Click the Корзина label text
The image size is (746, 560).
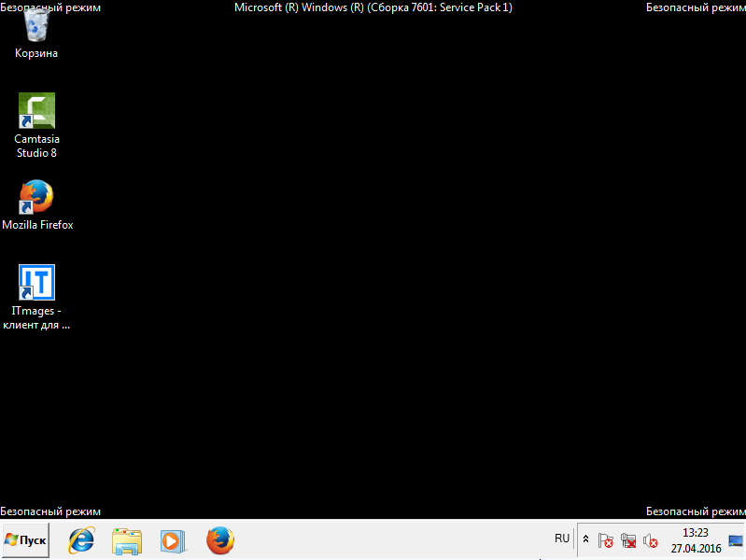[x=36, y=53]
